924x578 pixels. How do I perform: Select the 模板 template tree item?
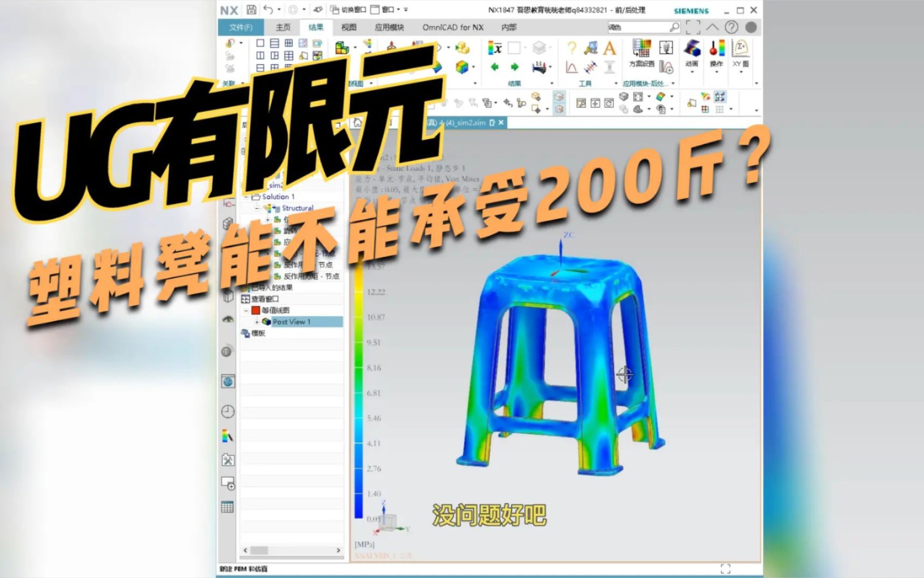coord(258,333)
